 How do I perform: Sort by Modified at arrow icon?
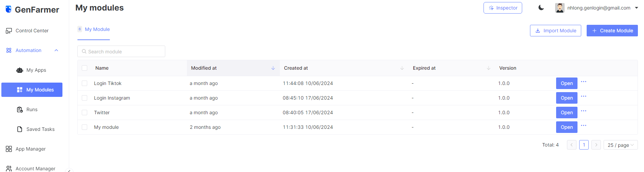click(x=273, y=68)
